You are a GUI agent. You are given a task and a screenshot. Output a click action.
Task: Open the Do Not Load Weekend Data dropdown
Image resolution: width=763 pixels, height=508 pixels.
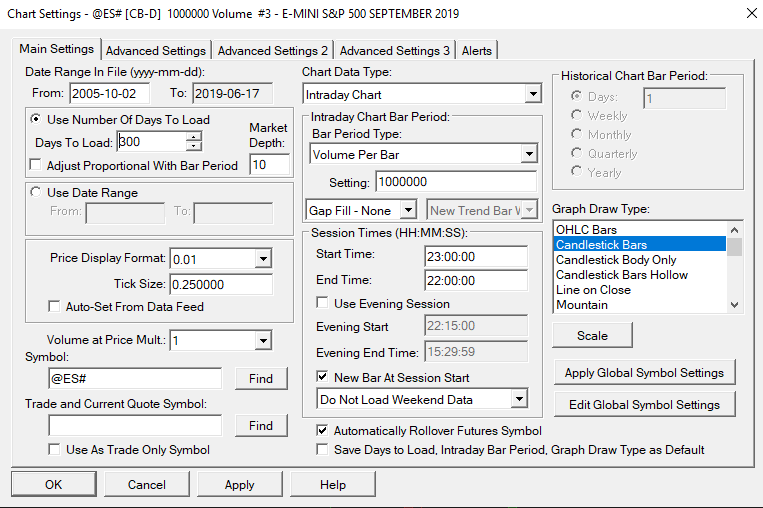click(519, 399)
